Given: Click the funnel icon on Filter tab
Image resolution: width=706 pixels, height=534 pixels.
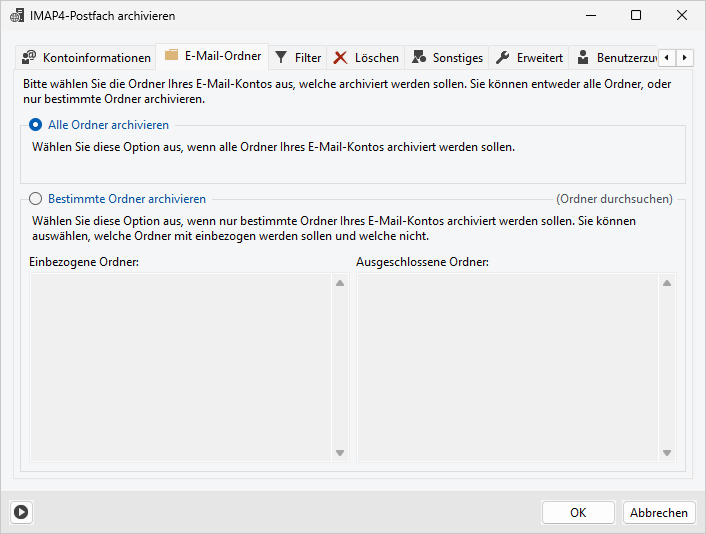Looking at the screenshot, I should point(282,58).
